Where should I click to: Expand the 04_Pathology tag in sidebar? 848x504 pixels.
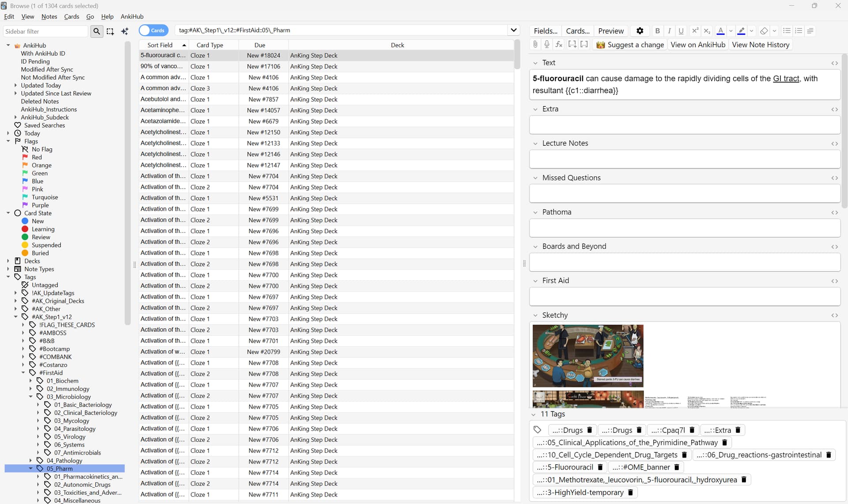30,461
